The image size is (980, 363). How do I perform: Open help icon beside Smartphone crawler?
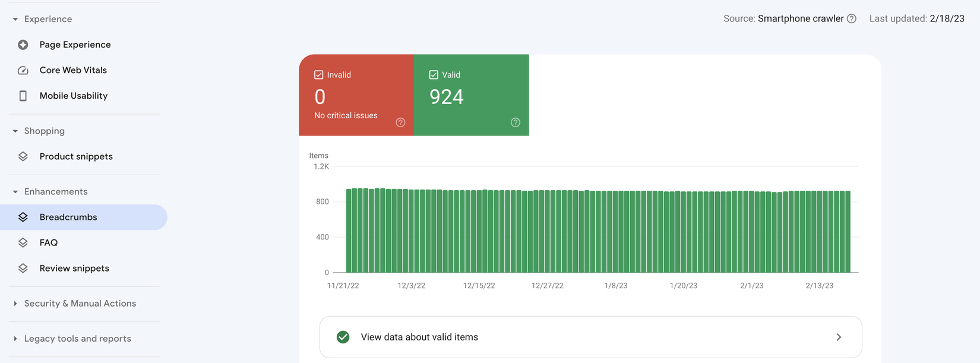(x=852, y=18)
